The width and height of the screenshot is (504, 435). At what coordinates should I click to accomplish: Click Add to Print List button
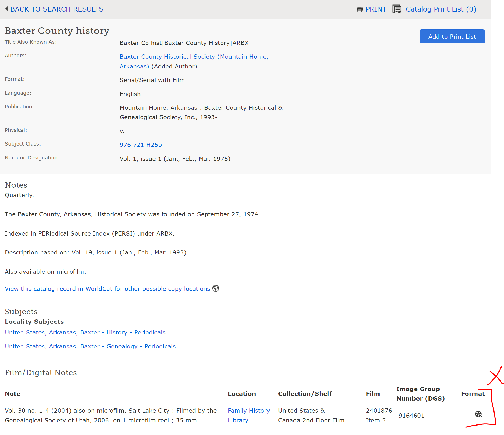point(452,37)
